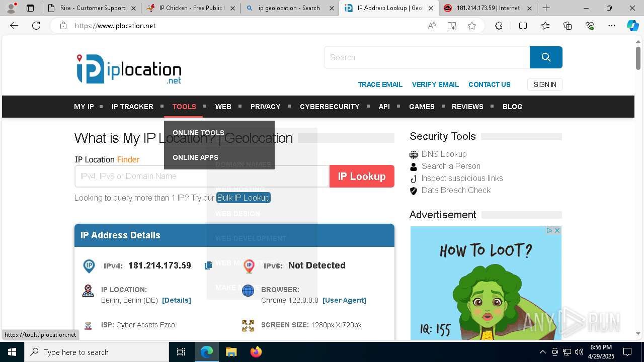Open IP location [Details] link
This screenshot has width=644, height=362.
tap(177, 300)
